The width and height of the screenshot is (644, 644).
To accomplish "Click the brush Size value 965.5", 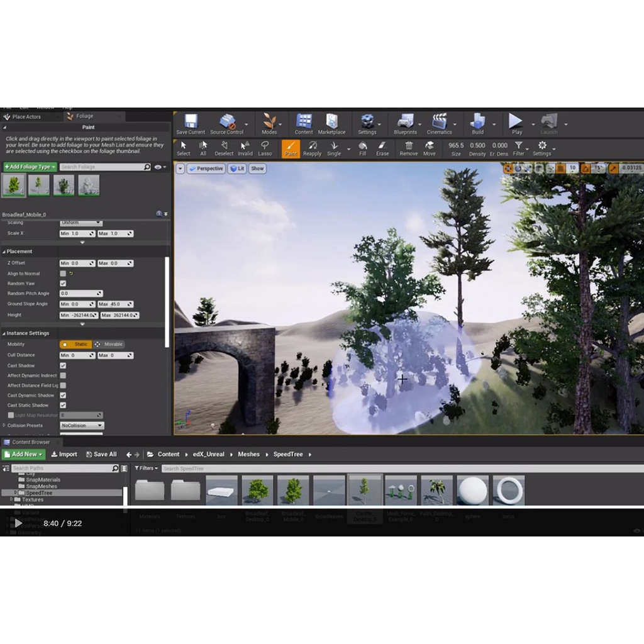I will [456, 145].
